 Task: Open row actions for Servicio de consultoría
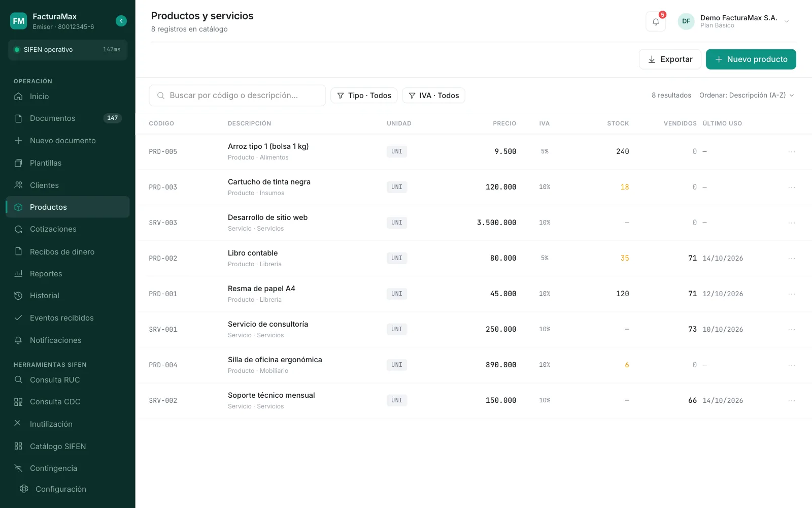coord(791,330)
